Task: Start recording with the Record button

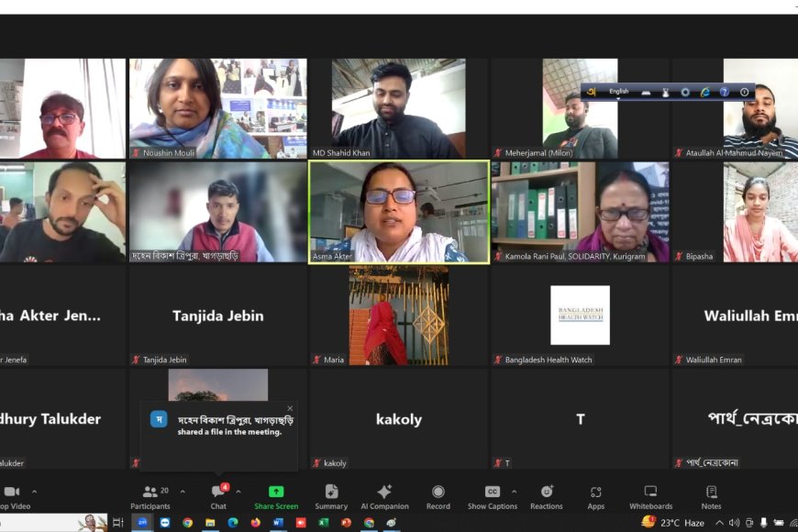Action: [x=438, y=497]
